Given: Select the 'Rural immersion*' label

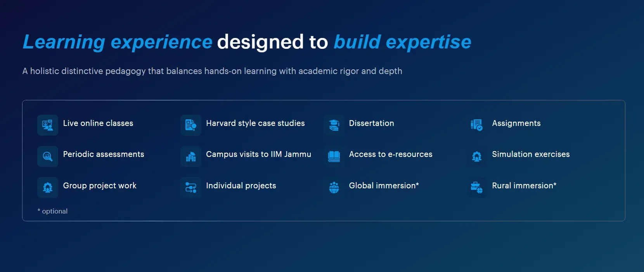Looking at the screenshot, I should 524,186.
